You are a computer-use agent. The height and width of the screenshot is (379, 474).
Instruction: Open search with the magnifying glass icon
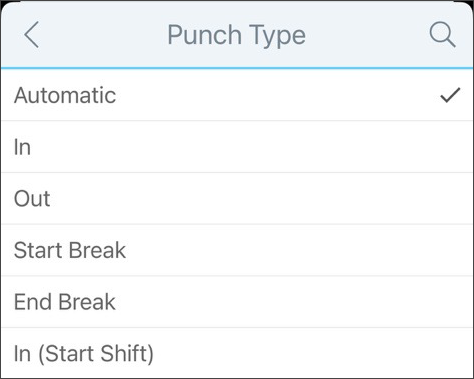point(442,35)
